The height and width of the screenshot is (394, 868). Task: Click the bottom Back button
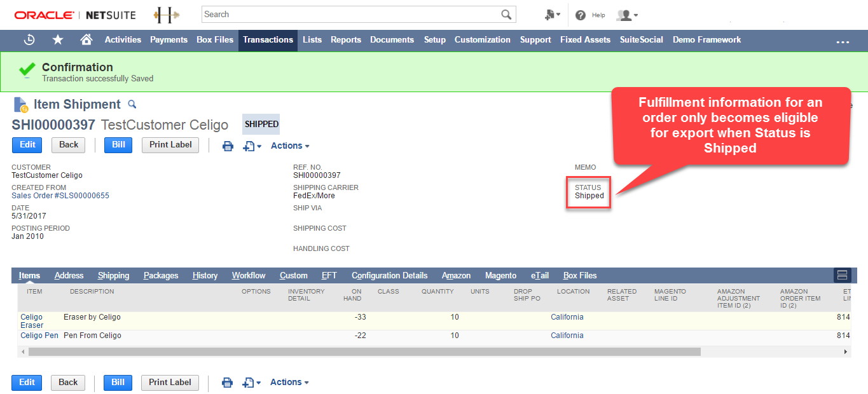68,383
